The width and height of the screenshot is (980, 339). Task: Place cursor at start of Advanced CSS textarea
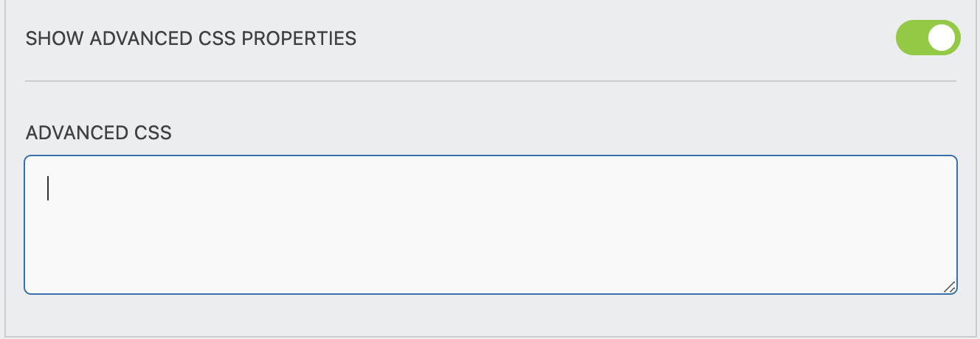pos(49,188)
